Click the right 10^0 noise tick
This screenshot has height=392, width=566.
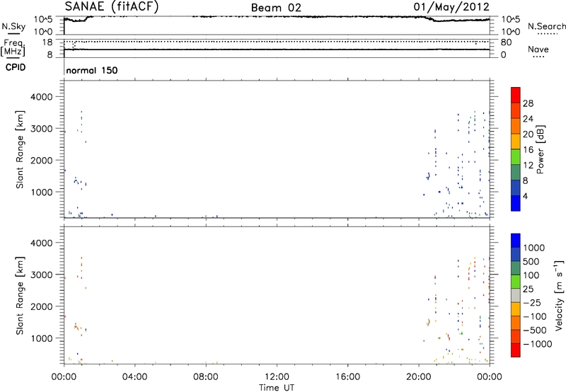511,32
